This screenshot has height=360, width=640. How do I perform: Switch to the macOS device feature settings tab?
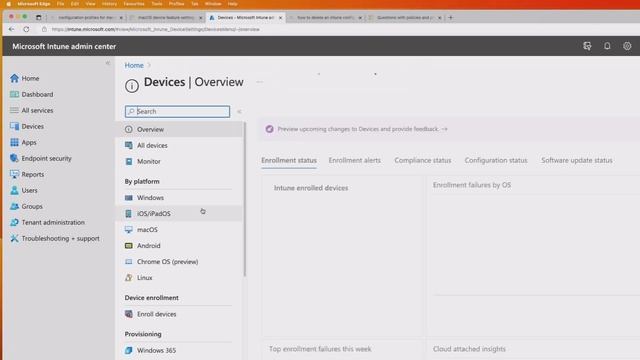pyautogui.click(x=166, y=18)
